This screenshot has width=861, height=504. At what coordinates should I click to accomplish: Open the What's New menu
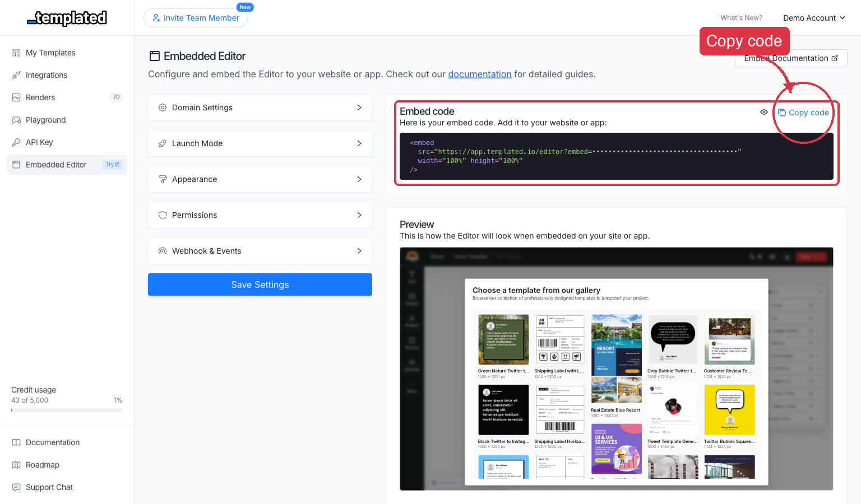tap(741, 17)
